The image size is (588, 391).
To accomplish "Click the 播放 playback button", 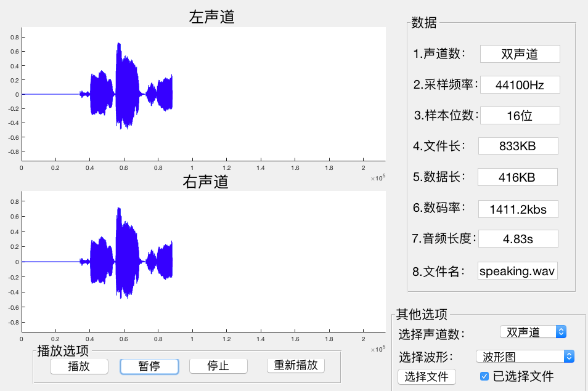I will (x=79, y=366).
